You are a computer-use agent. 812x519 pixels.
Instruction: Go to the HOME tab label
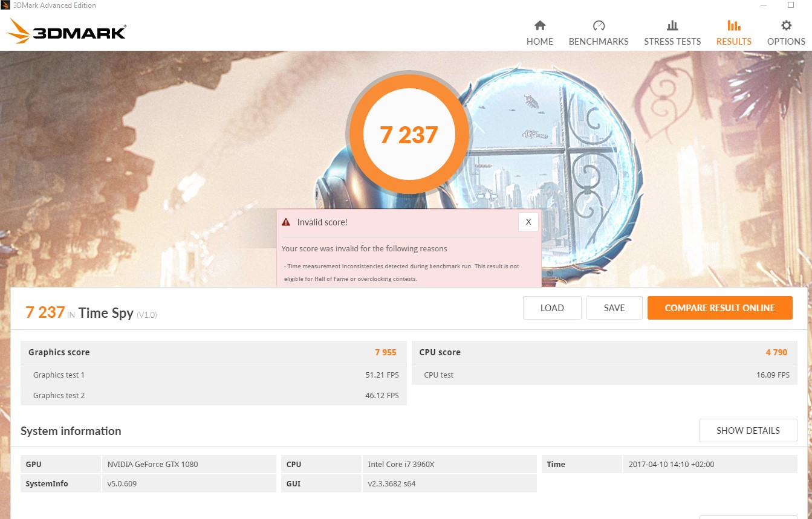tap(540, 42)
